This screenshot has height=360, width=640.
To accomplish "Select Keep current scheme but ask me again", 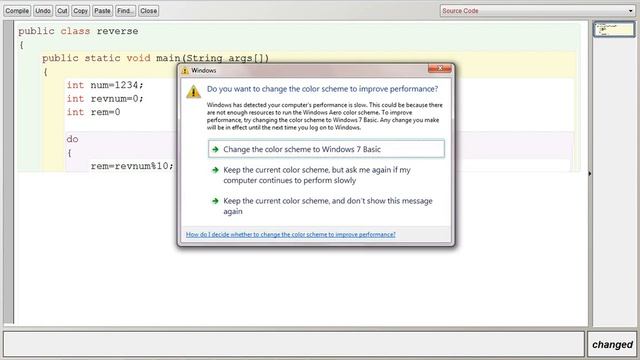I will point(326,175).
